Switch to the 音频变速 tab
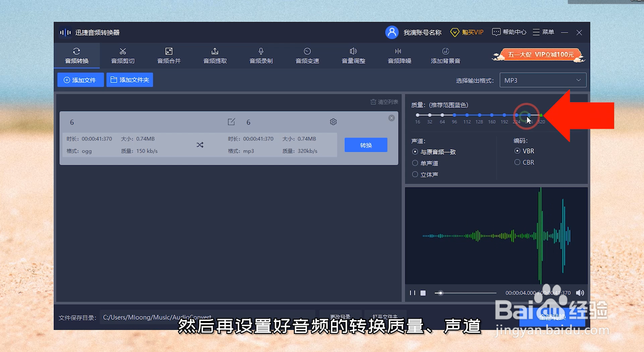 point(307,56)
